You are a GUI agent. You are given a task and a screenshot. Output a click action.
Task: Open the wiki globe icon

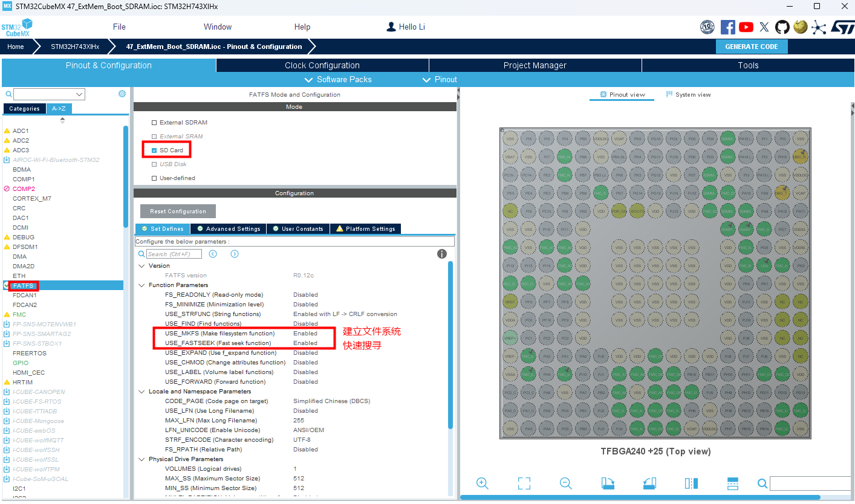click(801, 27)
